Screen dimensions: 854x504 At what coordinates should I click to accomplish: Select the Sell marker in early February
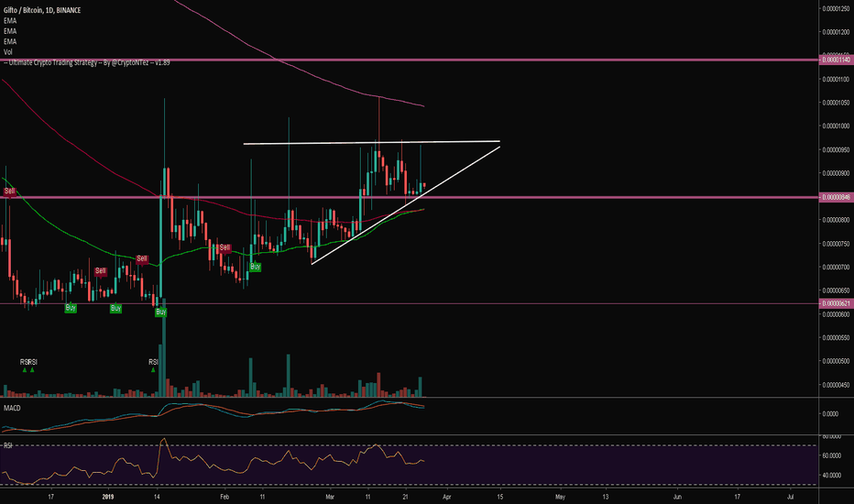click(x=224, y=248)
